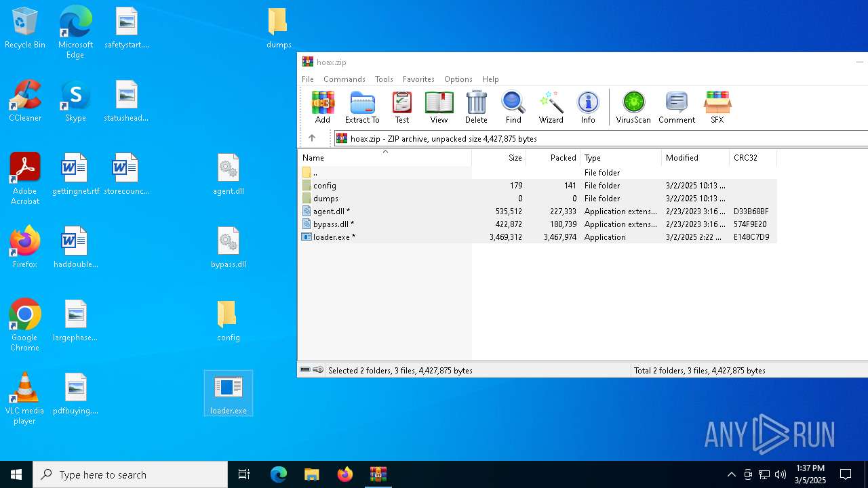Select the agent.dll desktop file
The image size is (868, 488).
pyautogui.click(x=229, y=174)
